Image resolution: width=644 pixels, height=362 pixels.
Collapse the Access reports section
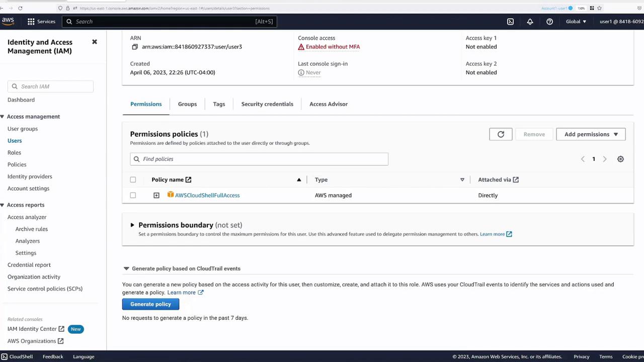pyautogui.click(x=3, y=205)
